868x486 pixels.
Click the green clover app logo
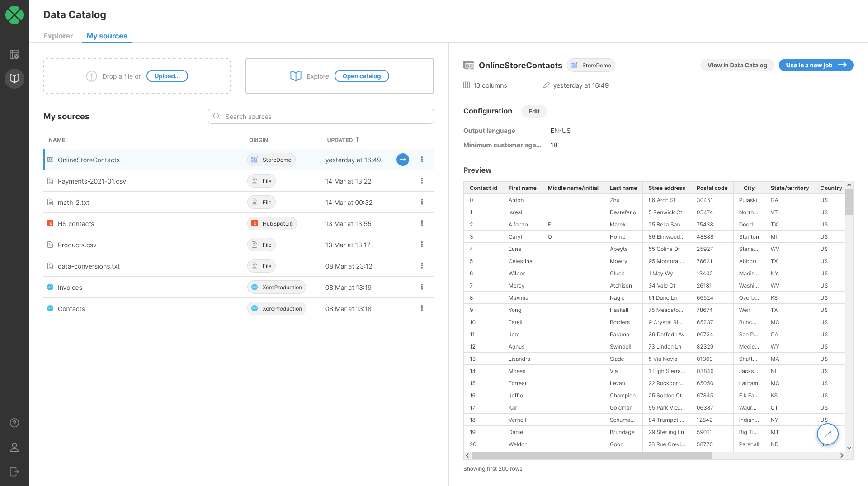[14, 14]
